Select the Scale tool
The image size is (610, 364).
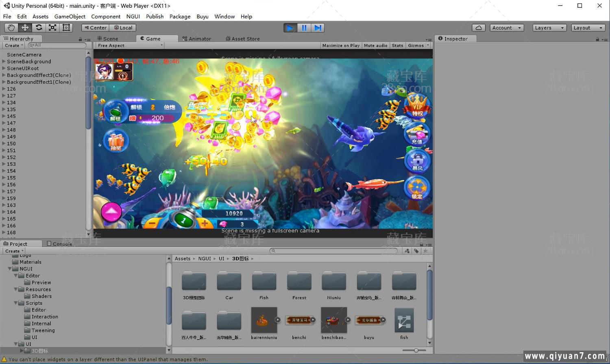[x=52, y=27]
